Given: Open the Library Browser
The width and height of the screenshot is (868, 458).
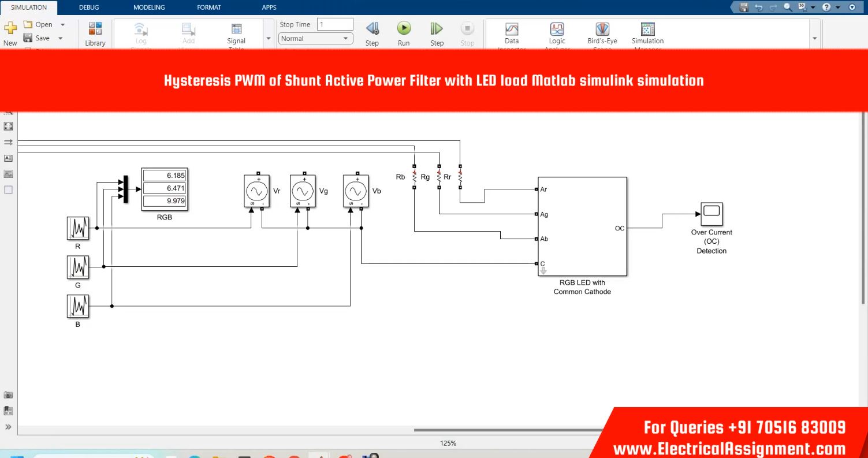Looking at the screenshot, I should [95, 33].
